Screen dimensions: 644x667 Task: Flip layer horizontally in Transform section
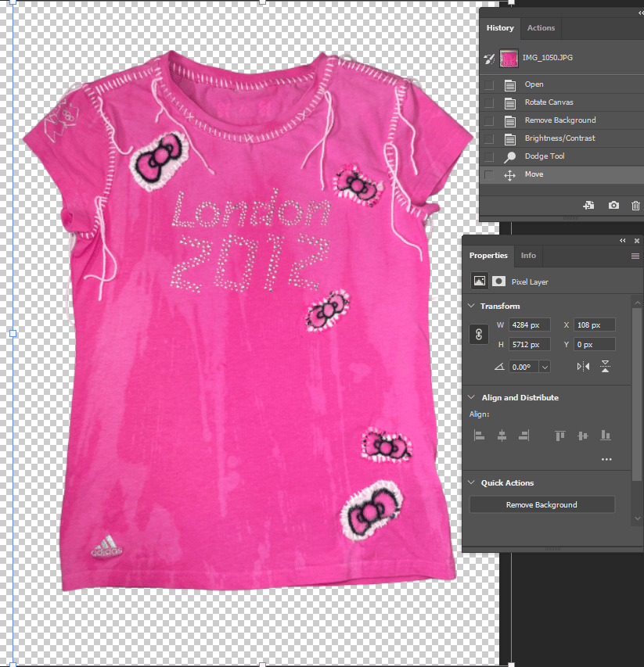[583, 367]
